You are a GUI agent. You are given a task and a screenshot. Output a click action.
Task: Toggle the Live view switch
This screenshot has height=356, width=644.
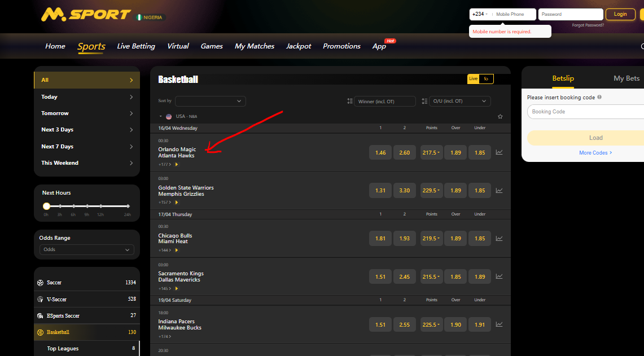click(x=480, y=79)
